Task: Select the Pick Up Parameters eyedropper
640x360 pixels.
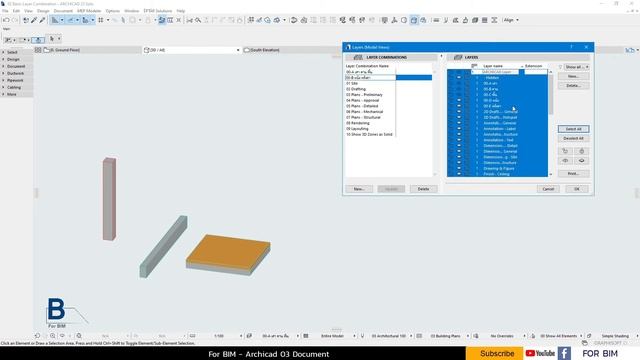Action: tap(34, 20)
